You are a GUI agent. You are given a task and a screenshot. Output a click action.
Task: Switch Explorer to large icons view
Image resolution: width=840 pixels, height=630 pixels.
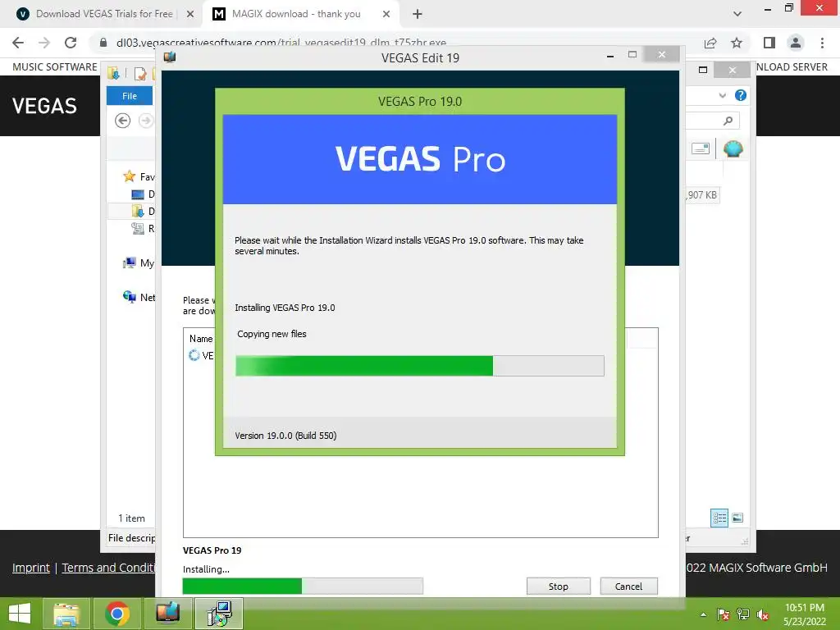point(737,518)
